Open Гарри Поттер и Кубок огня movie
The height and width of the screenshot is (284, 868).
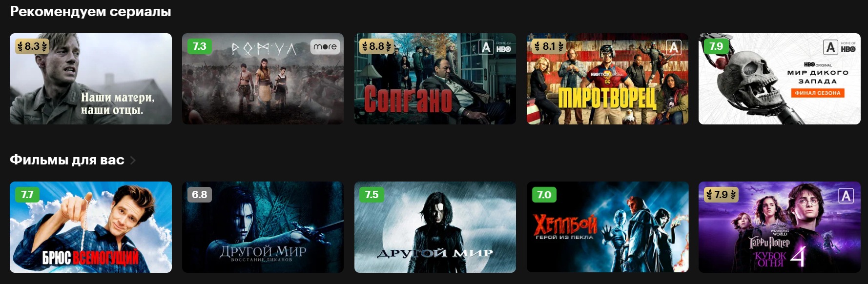[780, 227]
